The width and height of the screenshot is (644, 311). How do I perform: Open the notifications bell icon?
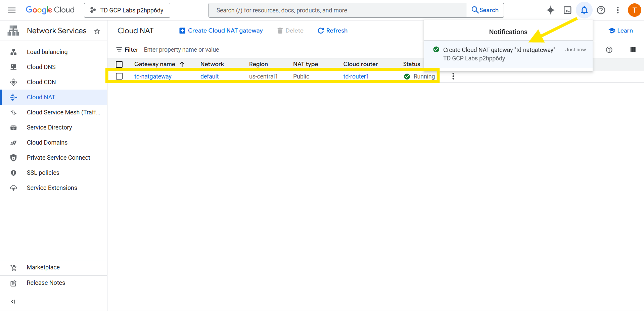click(x=584, y=10)
